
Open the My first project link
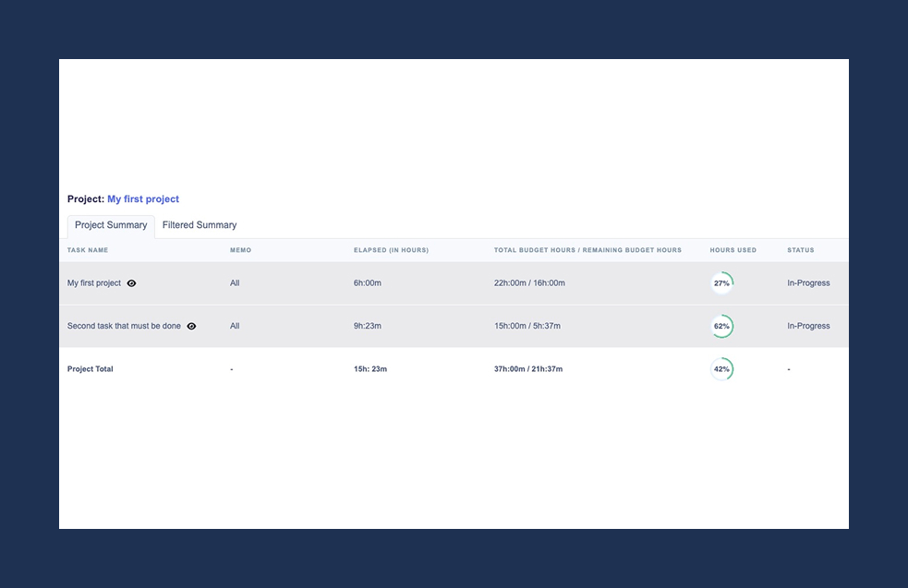(143, 198)
